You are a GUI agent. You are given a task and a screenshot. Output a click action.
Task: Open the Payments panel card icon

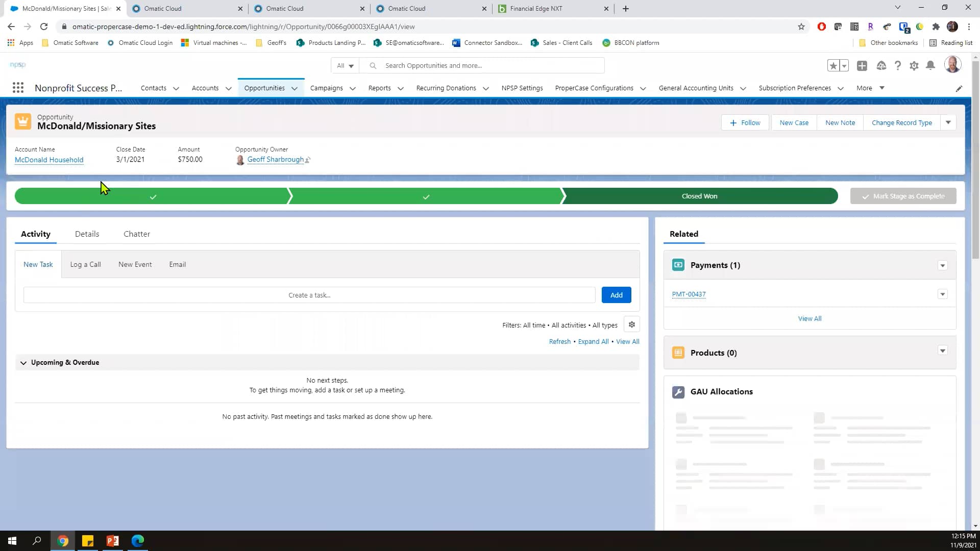tap(678, 265)
